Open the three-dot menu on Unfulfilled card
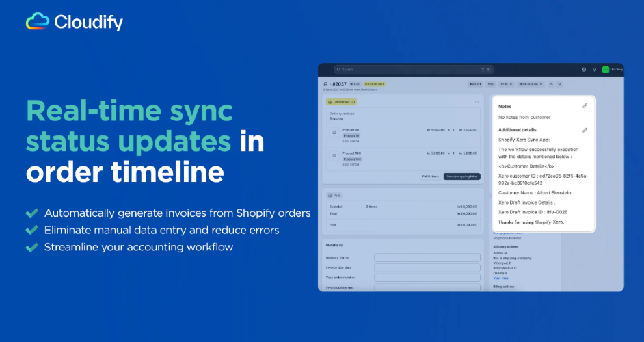Viewport: 644px width, 342px height. click(x=477, y=102)
